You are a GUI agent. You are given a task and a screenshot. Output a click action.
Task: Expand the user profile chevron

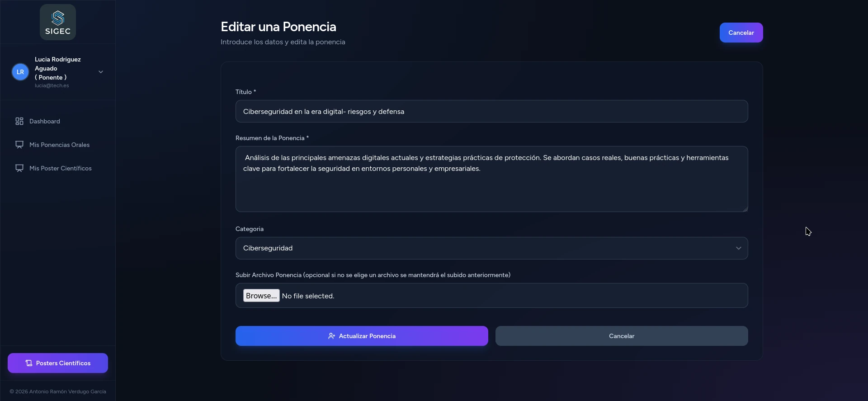point(101,72)
